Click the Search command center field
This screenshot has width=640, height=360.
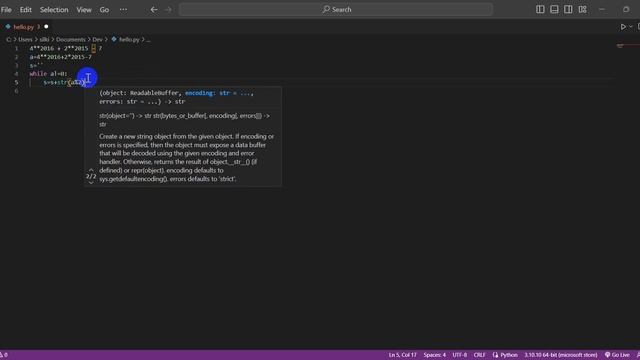pos(336,9)
